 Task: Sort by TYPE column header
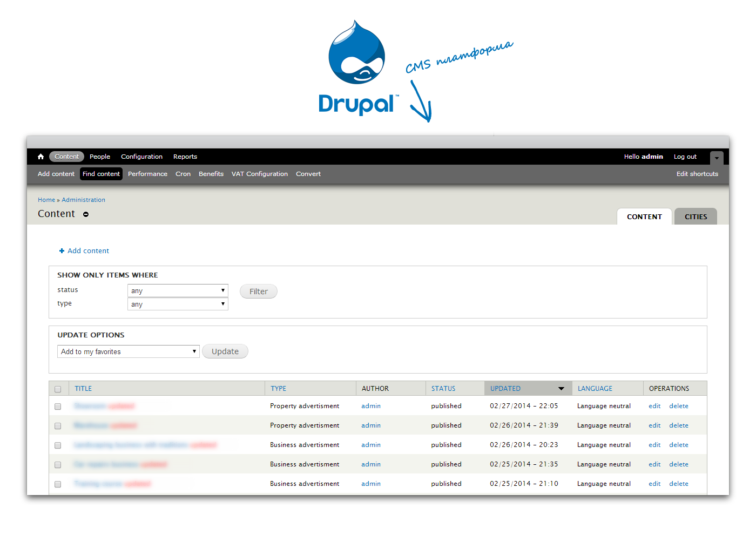pyautogui.click(x=279, y=389)
